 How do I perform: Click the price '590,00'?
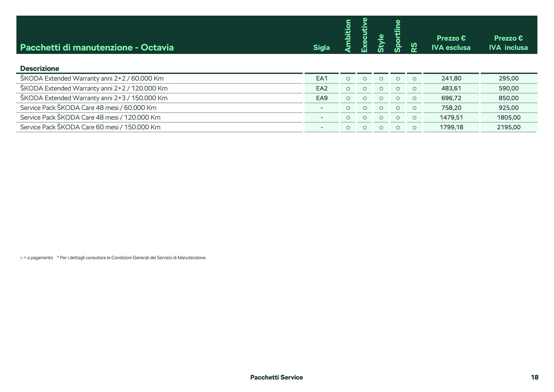508,88
